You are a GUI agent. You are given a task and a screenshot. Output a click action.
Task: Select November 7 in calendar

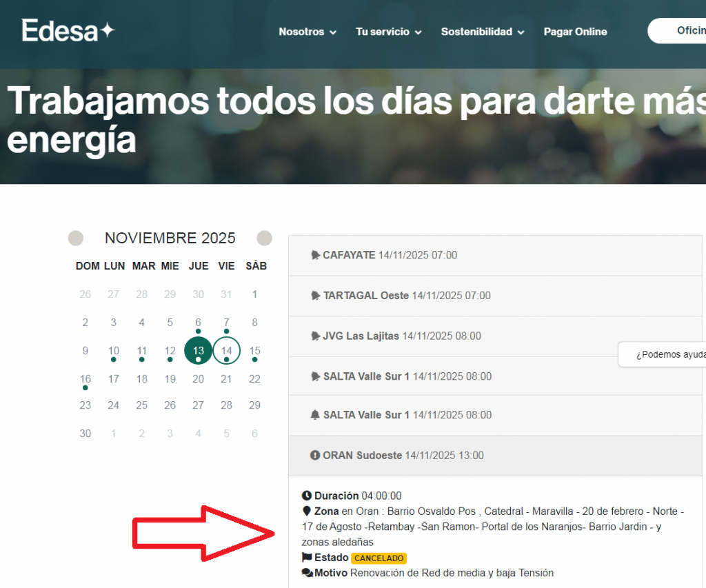226,323
